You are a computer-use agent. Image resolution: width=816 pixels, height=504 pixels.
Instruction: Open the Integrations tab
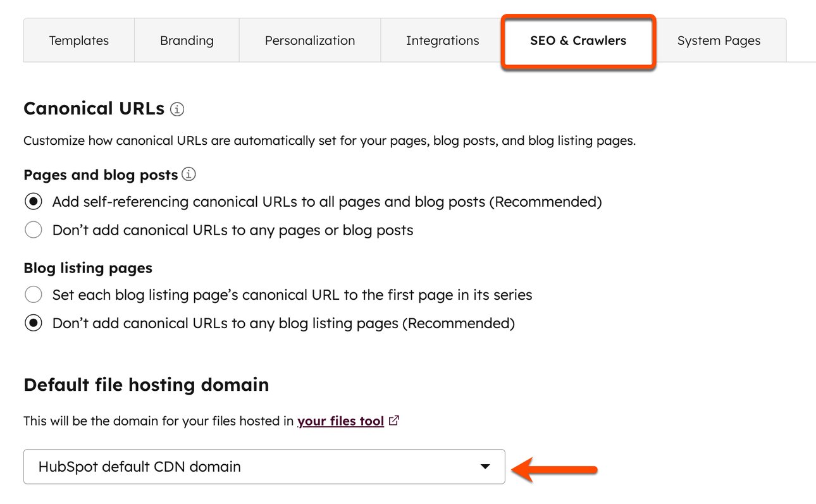[442, 40]
